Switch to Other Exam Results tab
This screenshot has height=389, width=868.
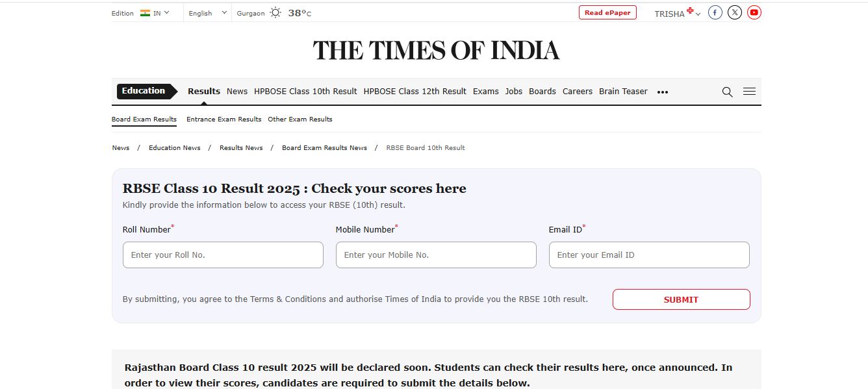(300, 119)
